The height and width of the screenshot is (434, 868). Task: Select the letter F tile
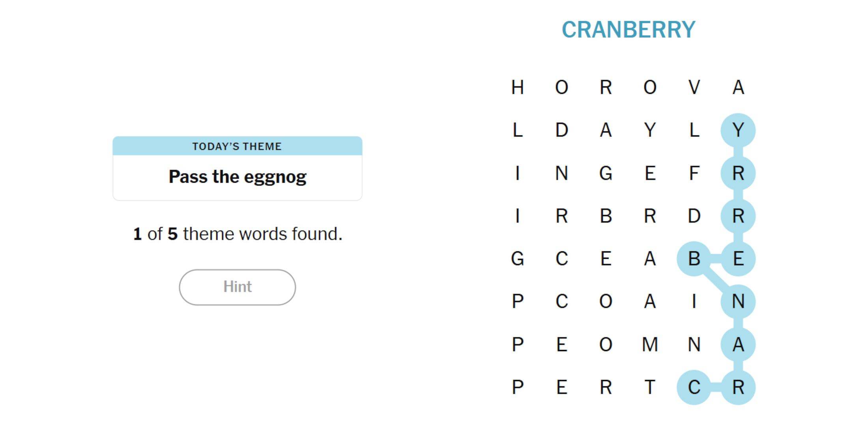click(x=694, y=173)
